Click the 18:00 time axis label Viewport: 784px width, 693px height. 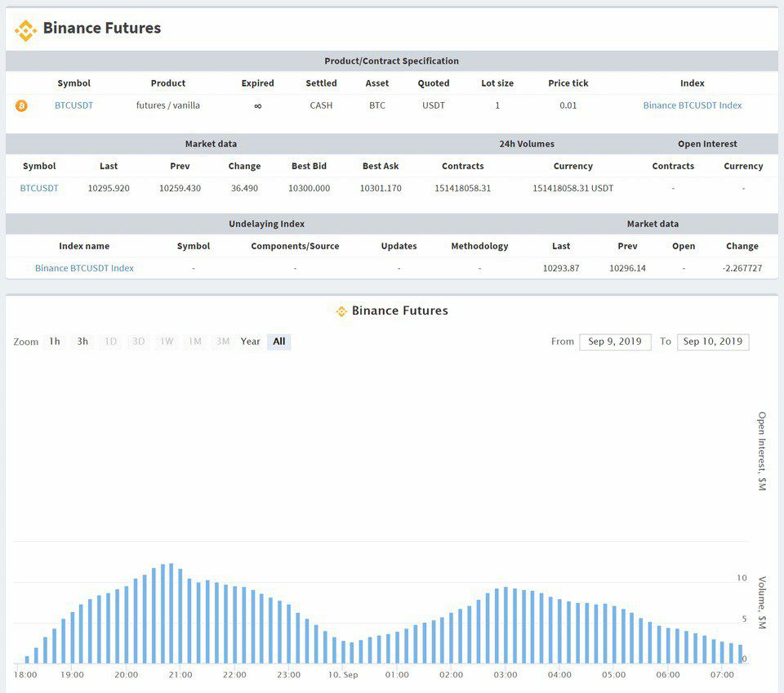[25, 674]
